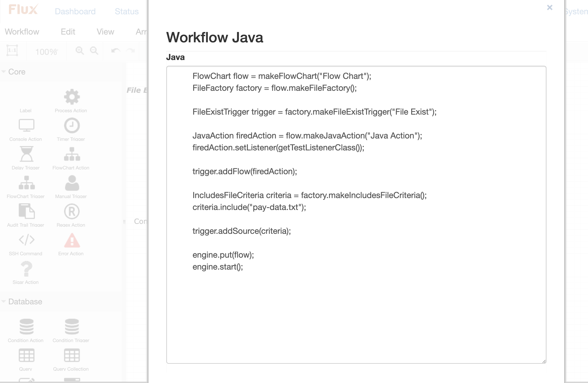Select the Audit Trail Trigger icon
The height and width of the screenshot is (383, 588).
click(x=26, y=211)
